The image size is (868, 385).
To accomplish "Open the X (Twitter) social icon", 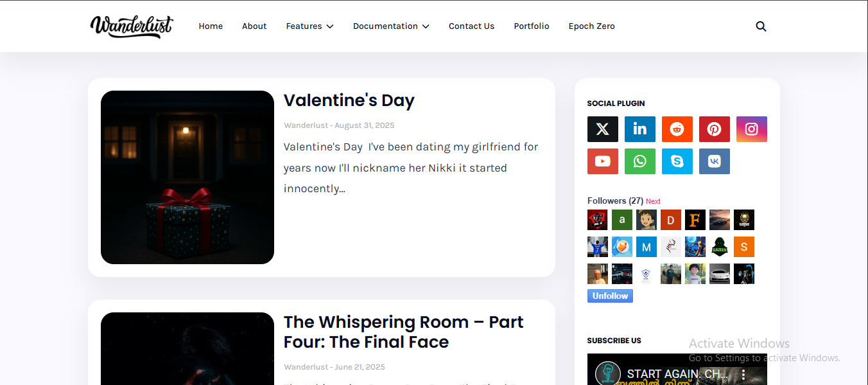I will tap(602, 129).
